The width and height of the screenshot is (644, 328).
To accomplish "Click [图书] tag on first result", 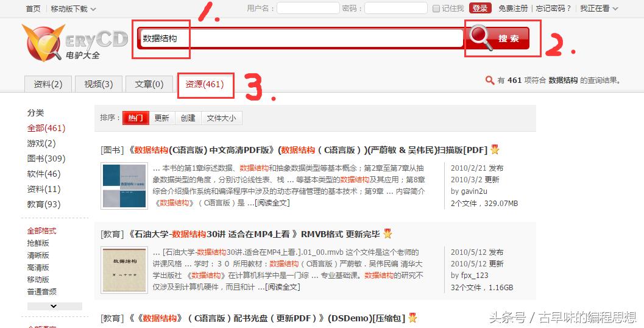I will [112, 150].
